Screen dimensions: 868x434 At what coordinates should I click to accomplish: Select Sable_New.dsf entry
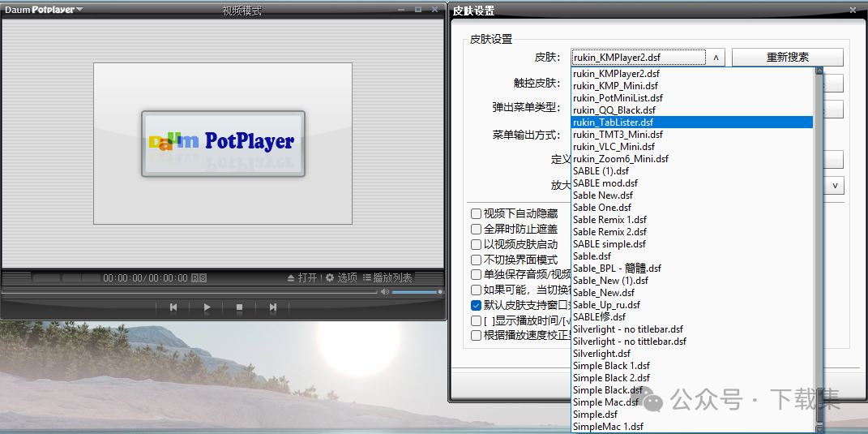[692, 293]
